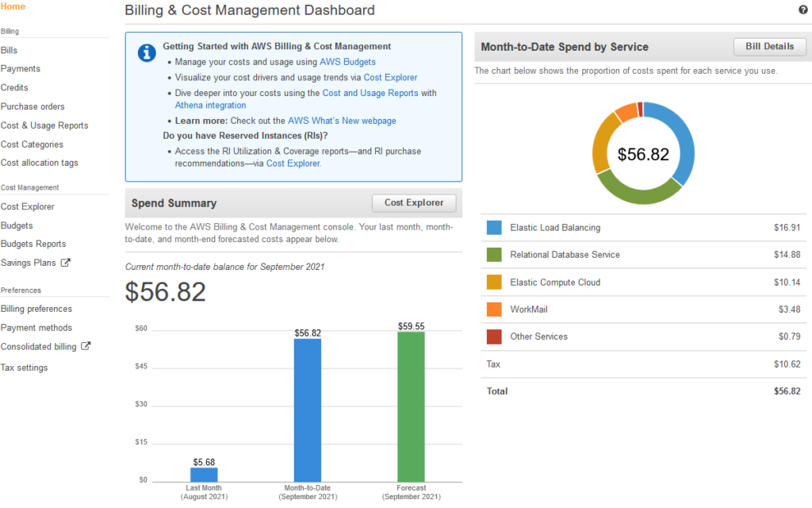Click the large $56.82 month-to-date balance

click(165, 291)
